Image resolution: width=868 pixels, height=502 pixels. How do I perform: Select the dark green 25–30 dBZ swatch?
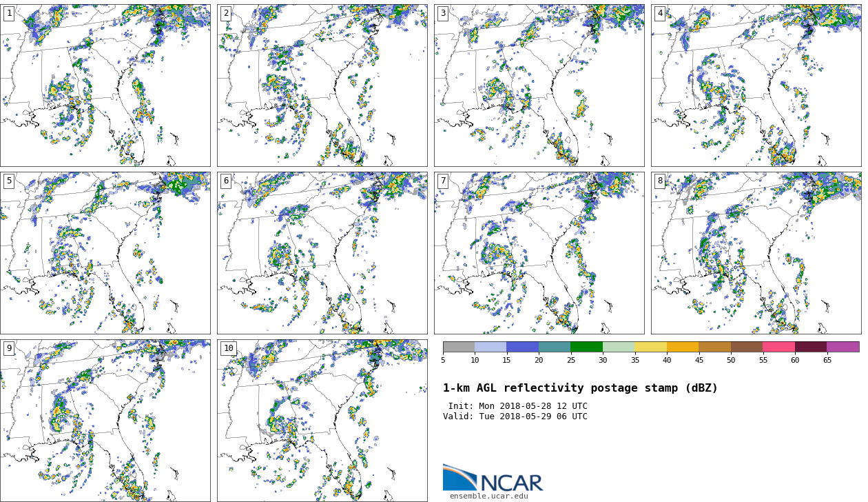point(586,347)
